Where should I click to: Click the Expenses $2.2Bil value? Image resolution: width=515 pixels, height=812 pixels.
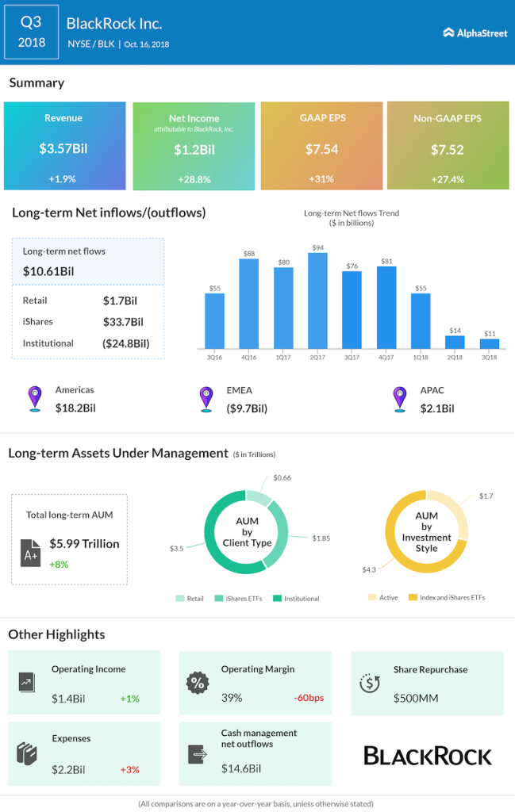68,769
